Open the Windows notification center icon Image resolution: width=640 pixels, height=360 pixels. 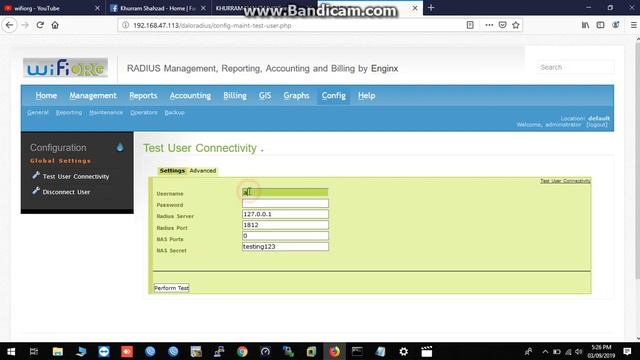coord(627,351)
